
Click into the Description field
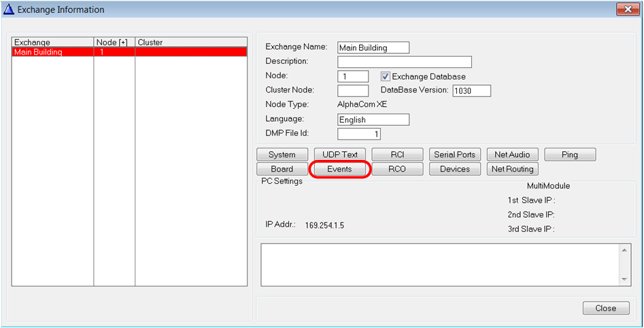tap(405, 62)
